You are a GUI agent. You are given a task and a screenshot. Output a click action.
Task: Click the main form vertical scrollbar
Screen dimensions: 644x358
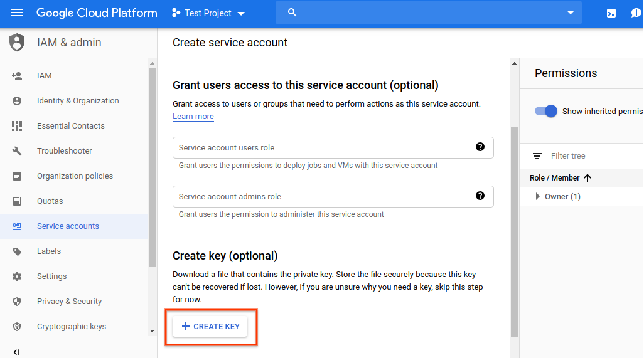click(515, 232)
